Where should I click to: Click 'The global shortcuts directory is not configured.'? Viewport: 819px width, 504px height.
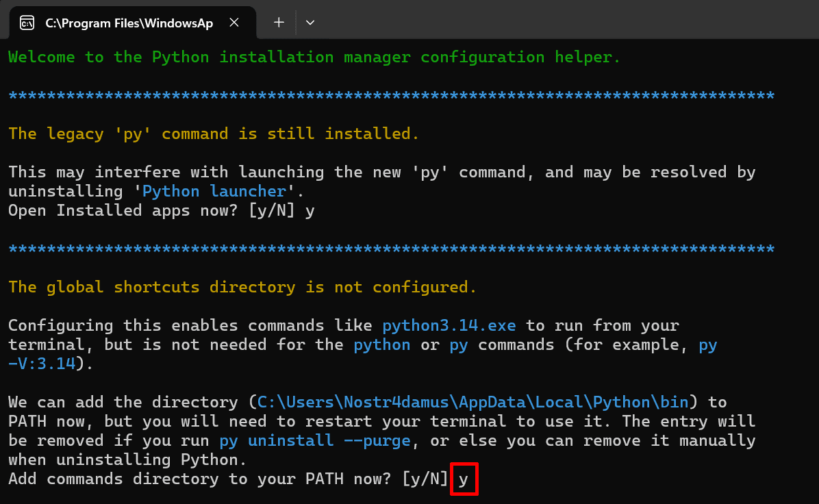(x=242, y=287)
